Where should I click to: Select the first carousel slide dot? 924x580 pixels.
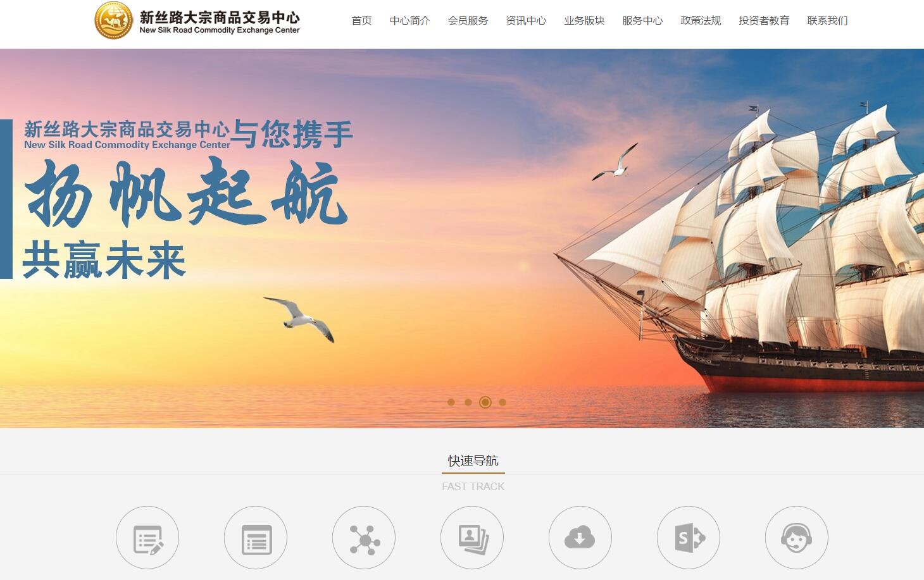click(451, 402)
